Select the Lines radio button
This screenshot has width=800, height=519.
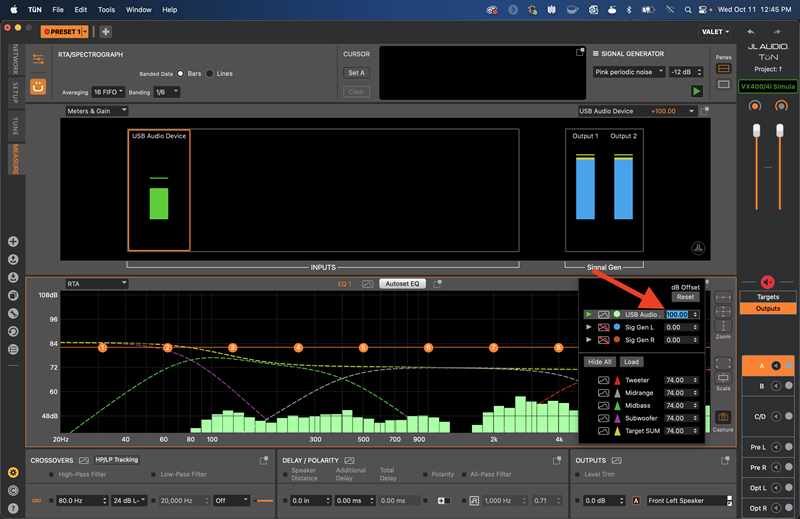pos(209,73)
